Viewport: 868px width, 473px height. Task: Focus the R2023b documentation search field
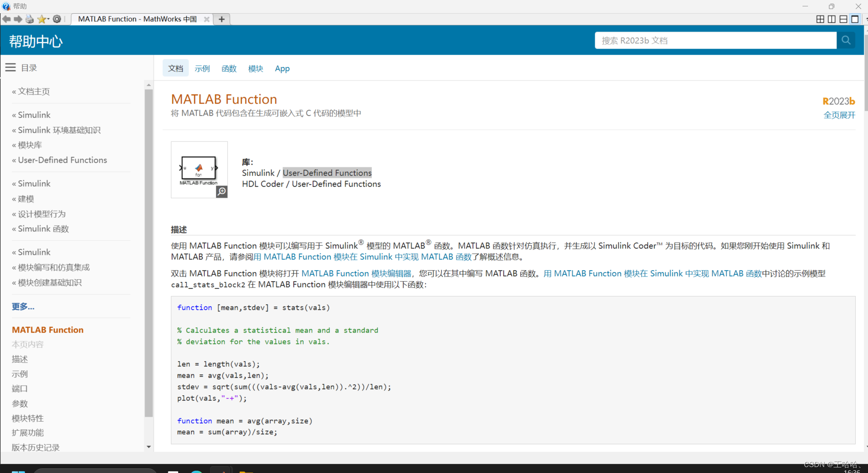click(x=716, y=40)
